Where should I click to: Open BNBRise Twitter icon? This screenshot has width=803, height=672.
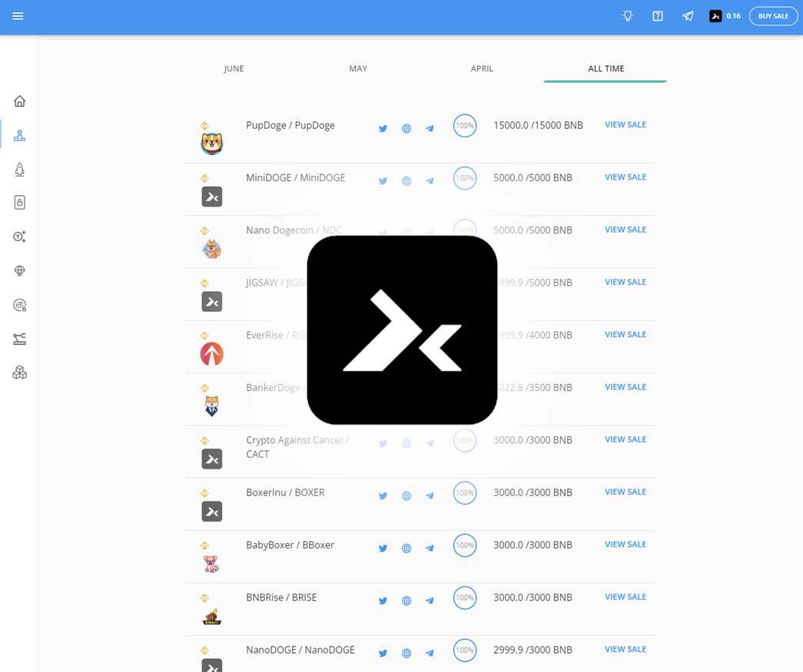pos(383,601)
